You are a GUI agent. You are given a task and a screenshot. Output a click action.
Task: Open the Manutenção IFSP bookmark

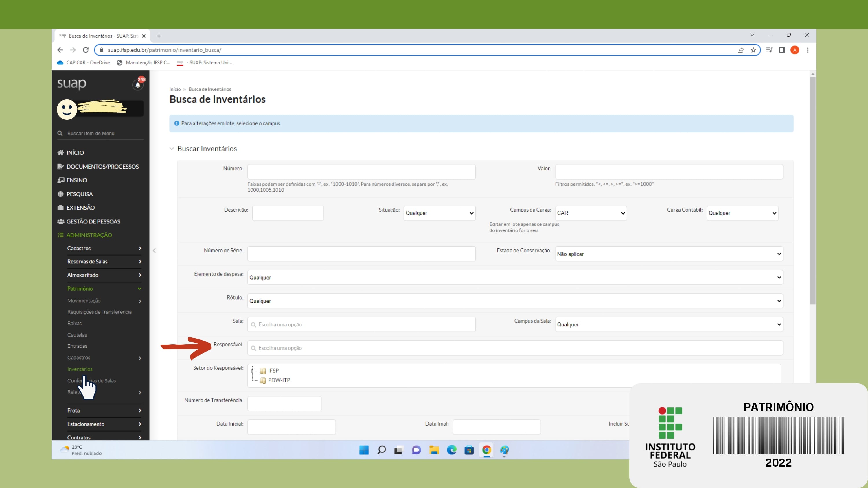[144, 63]
